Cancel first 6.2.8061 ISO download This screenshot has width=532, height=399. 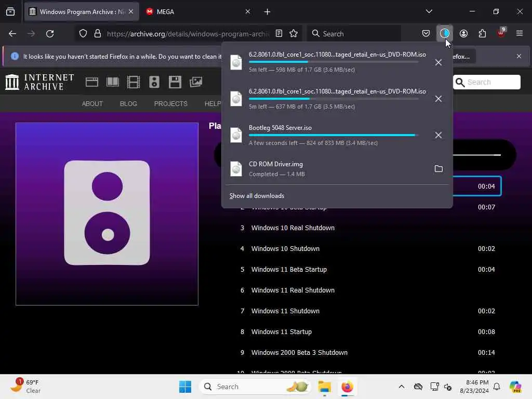pos(438,62)
